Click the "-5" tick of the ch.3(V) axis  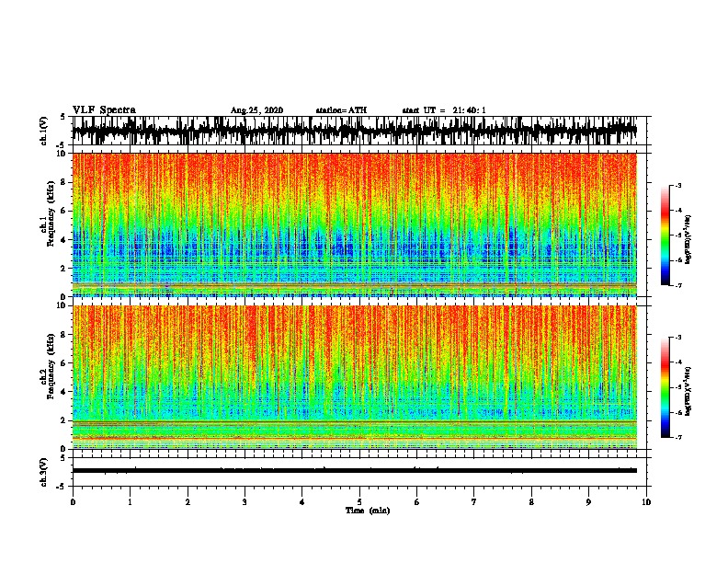62,487
